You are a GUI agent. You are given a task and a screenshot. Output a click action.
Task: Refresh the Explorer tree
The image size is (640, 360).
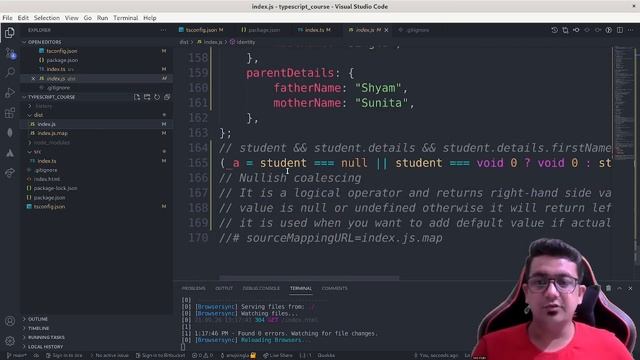(157, 97)
